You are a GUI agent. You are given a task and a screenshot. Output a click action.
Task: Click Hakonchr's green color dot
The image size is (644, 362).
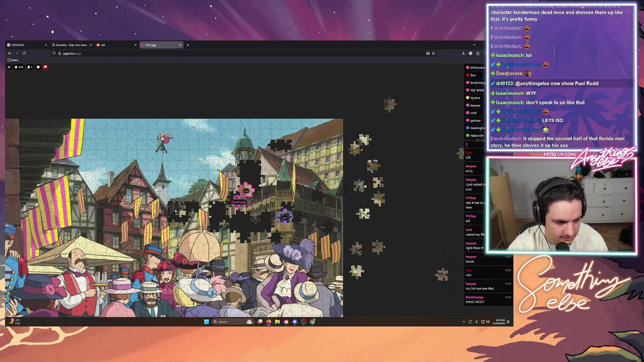click(x=467, y=135)
